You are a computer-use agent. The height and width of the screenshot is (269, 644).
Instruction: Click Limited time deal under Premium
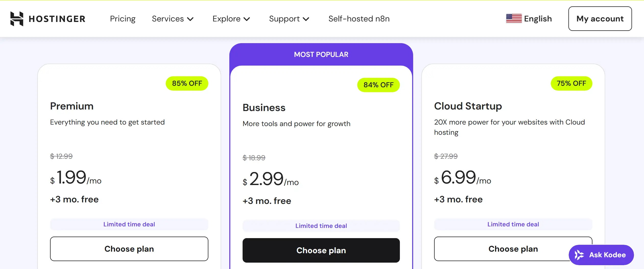click(129, 224)
